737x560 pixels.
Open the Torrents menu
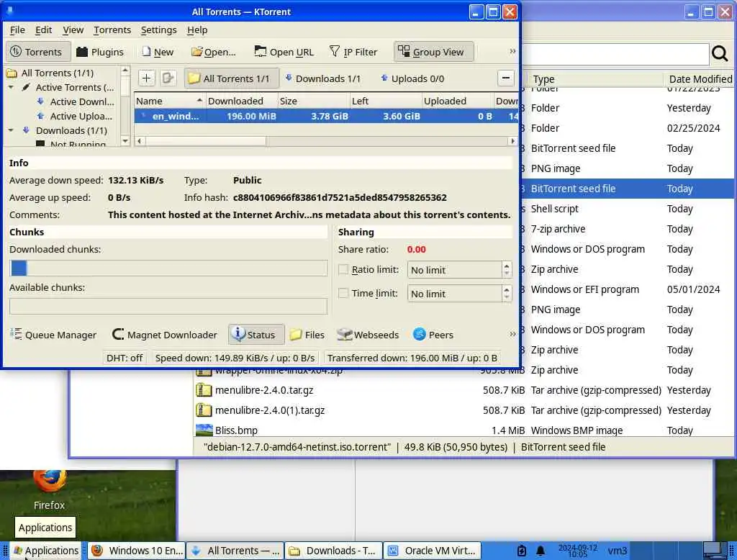pyautogui.click(x=112, y=30)
